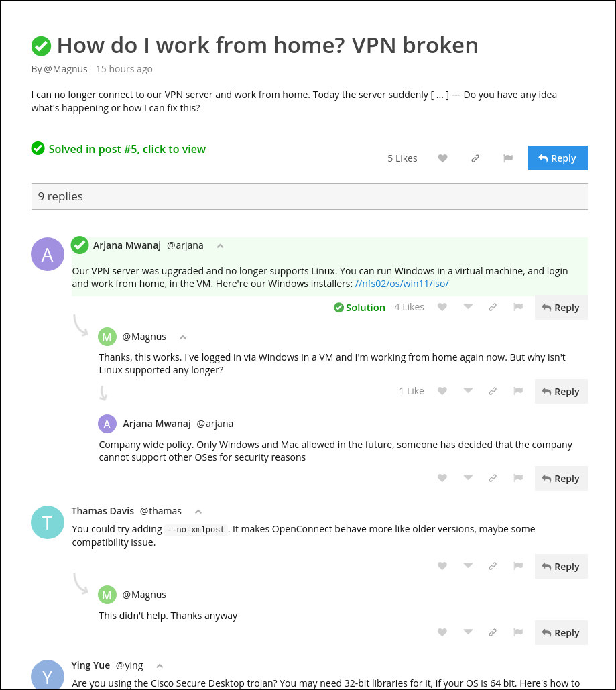Flag Magnus's 'This didn't help' reply
This screenshot has width=616, height=690.
(x=517, y=632)
